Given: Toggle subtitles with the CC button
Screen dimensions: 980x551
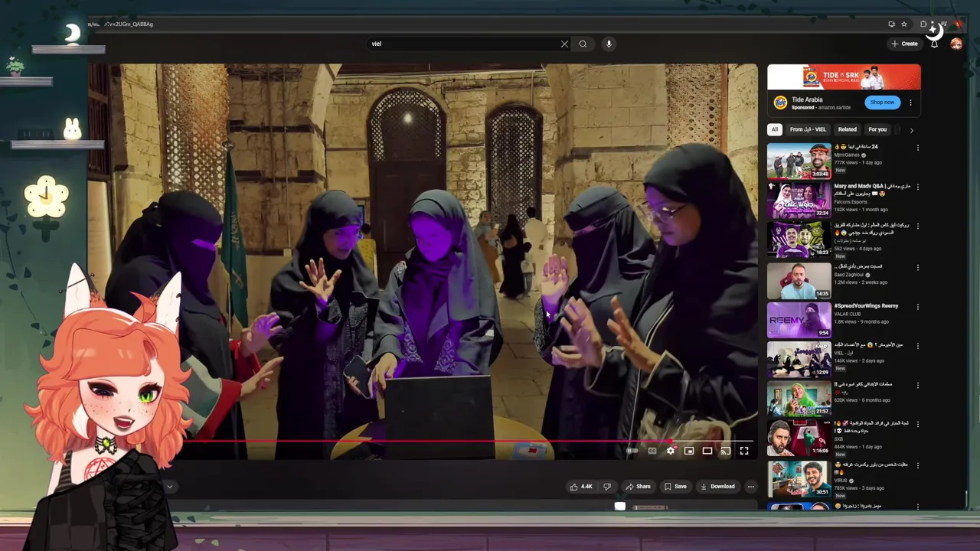Looking at the screenshot, I should tap(652, 451).
